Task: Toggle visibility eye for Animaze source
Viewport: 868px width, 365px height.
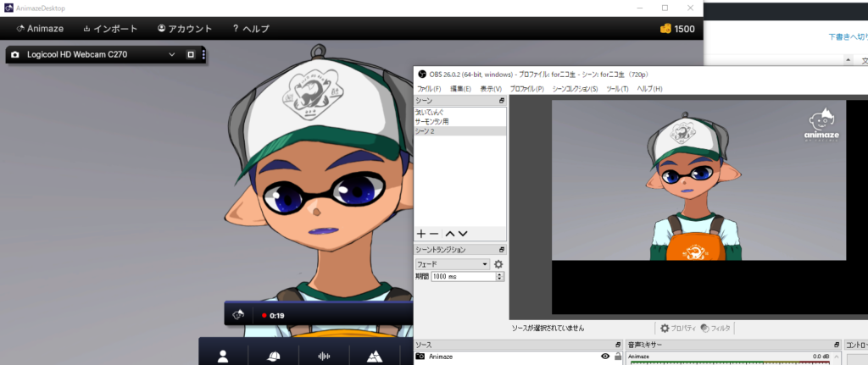Action: tap(605, 357)
